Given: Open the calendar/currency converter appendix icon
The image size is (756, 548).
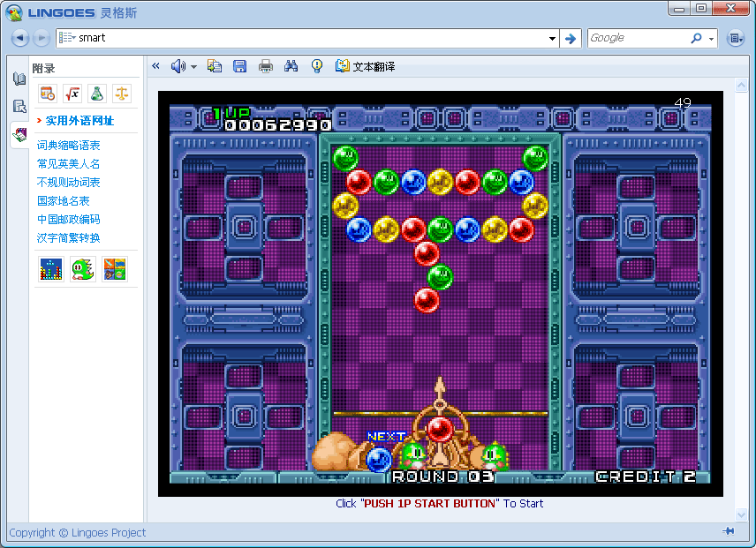Looking at the screenshot, I should coord(48,94).
